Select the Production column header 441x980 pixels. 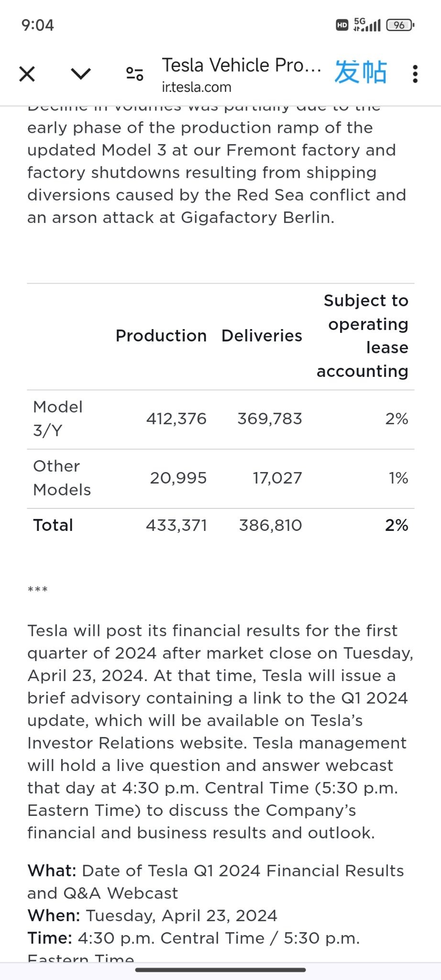tap(161, 336)
